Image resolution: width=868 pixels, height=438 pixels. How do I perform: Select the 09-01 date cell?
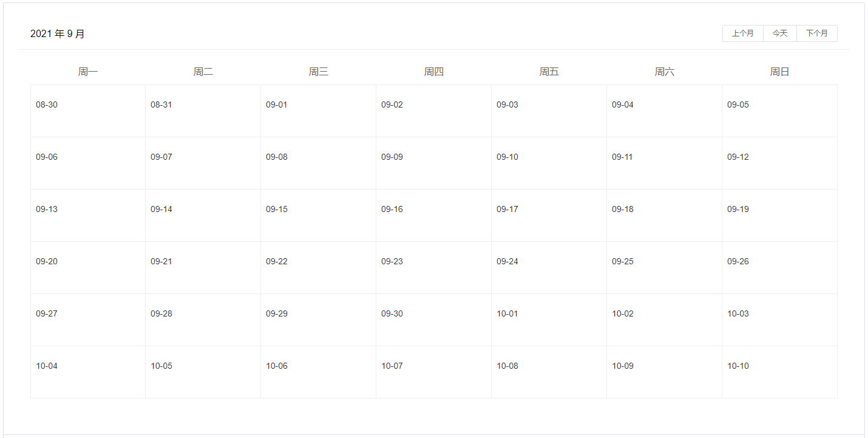click(x=318, y=111)
